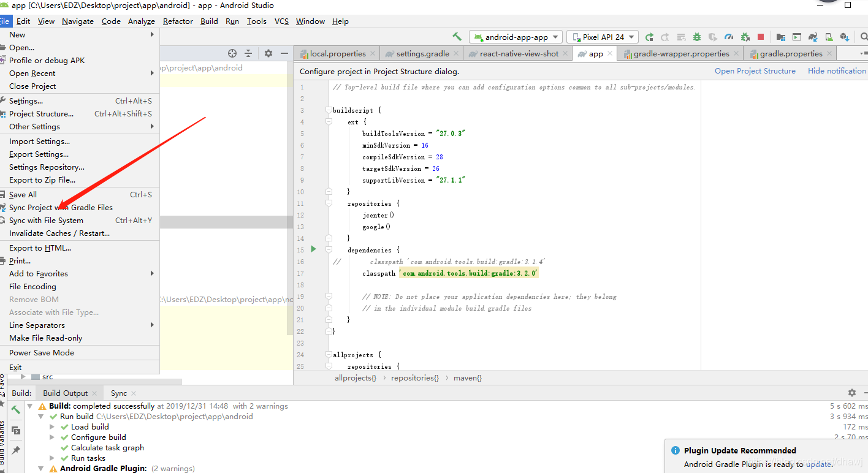Open the Open Recent submenu
868x473 pixels.
pyautogui.click(x=80, y=74)
